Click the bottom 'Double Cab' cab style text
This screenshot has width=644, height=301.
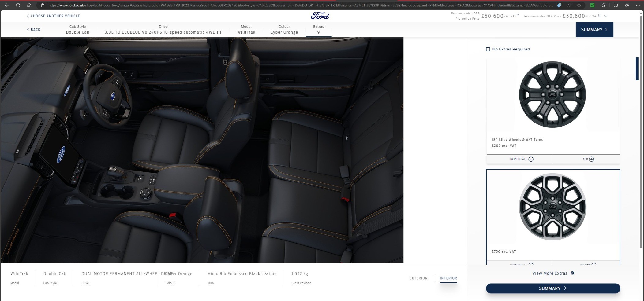(x=55, y=274)
